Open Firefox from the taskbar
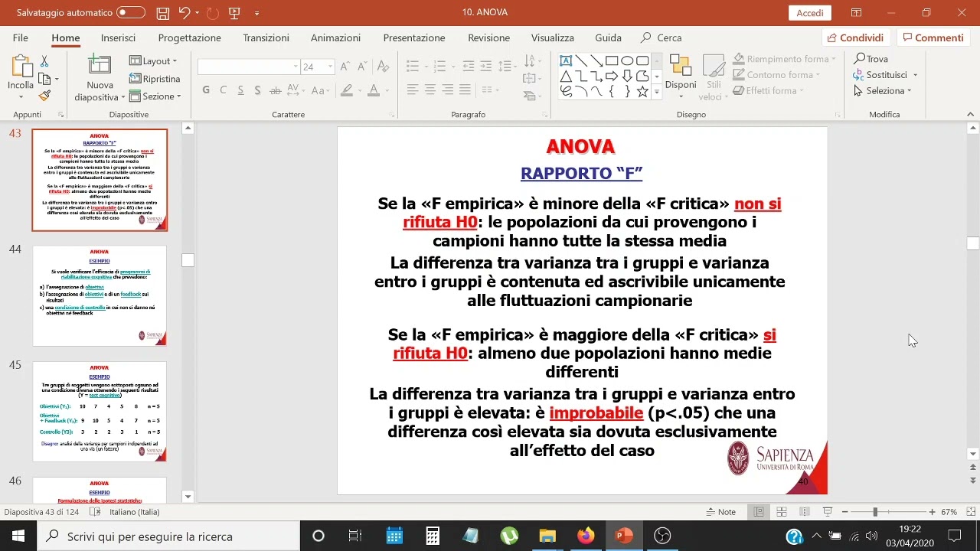980x551 pixels. click(586, 536)
